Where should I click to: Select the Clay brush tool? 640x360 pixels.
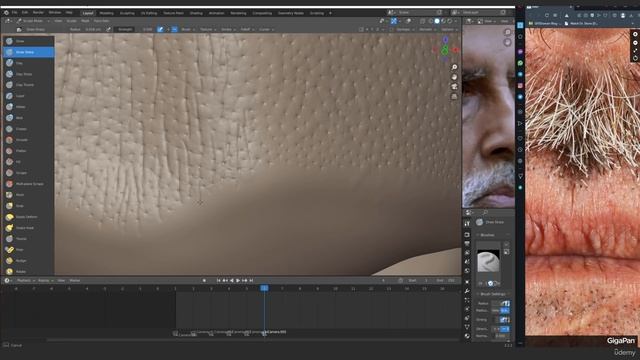[x=28, y=63]
